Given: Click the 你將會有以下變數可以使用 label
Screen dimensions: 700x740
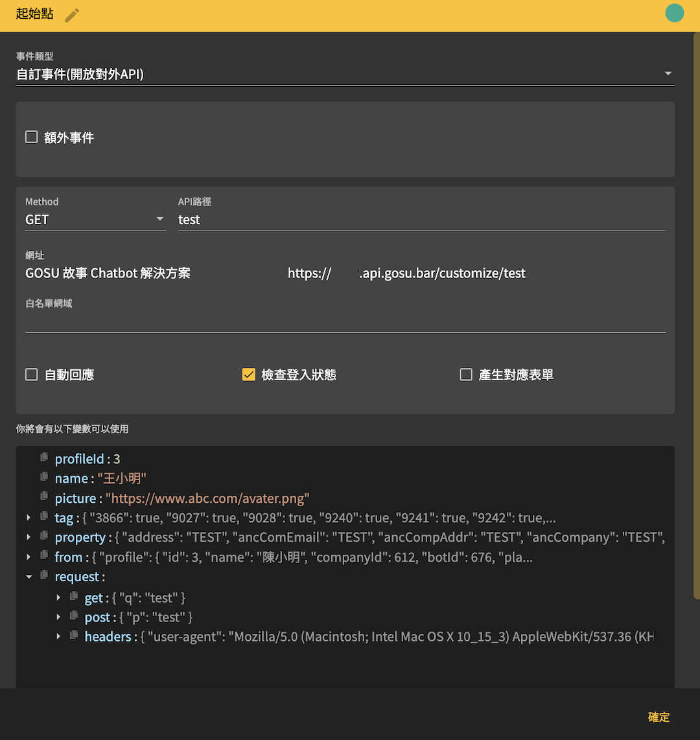Looking at the screenshot, I should pos(72,429).
